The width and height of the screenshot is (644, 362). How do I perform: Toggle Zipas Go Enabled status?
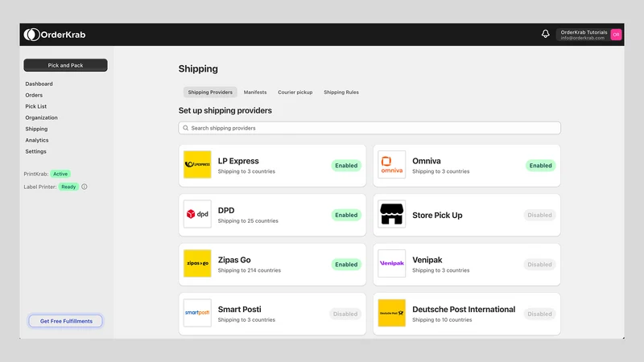[x=346, y=265]
